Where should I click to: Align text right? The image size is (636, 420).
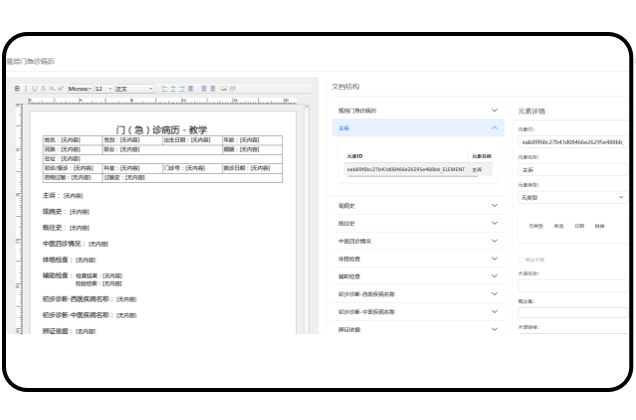pos(182,88)
